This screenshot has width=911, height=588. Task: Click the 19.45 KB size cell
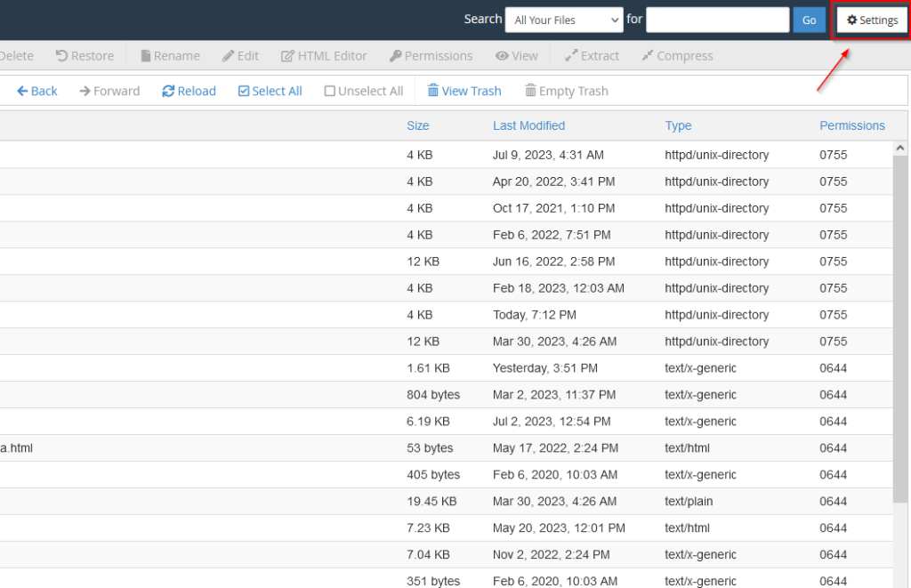431,502
